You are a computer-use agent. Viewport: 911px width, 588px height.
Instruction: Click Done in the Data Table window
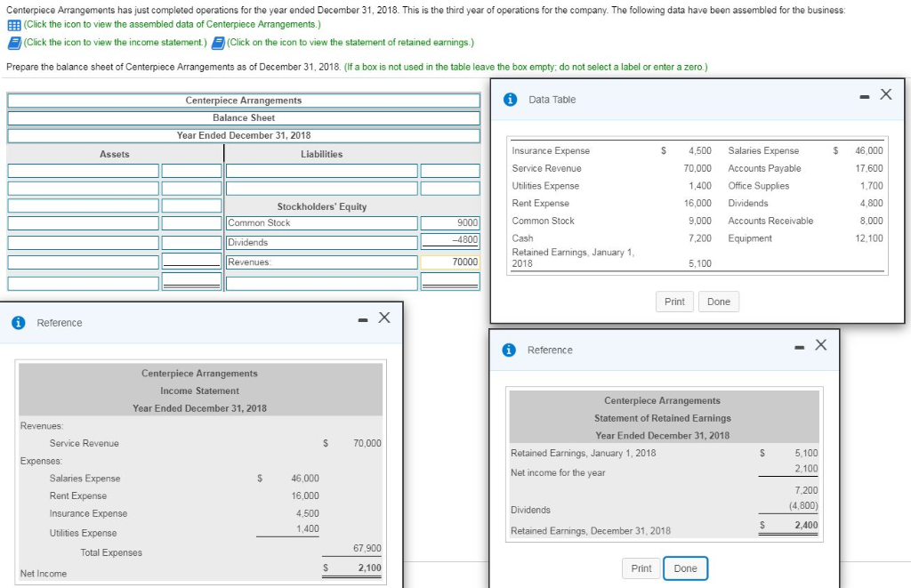click(719, 302)
